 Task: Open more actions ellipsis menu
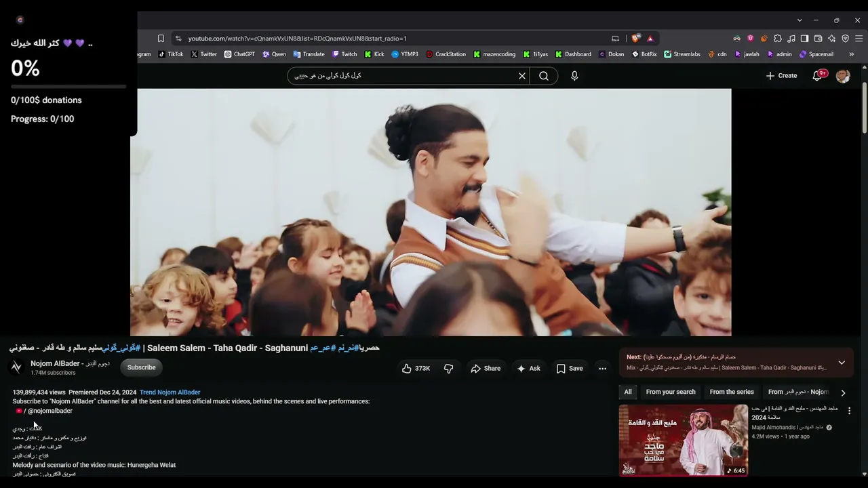pyautogui.click(x=602, y=368)
